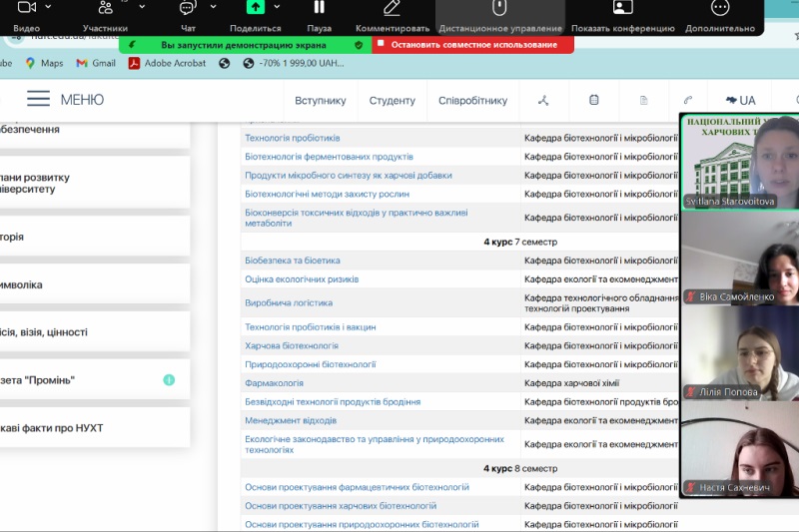The width and height of the screenshot is (799, 532).
Task: Open the Zoom Chat icon
Action: [187, 8]
